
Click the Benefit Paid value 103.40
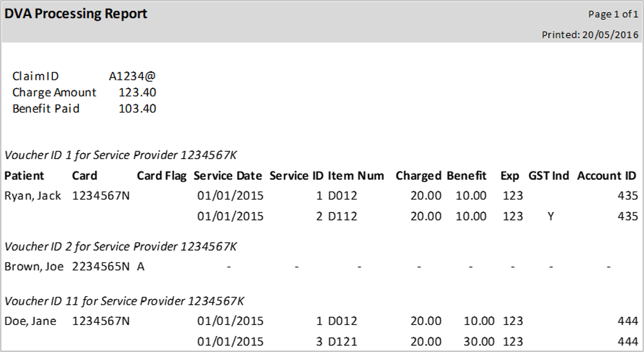click(137, 109)
